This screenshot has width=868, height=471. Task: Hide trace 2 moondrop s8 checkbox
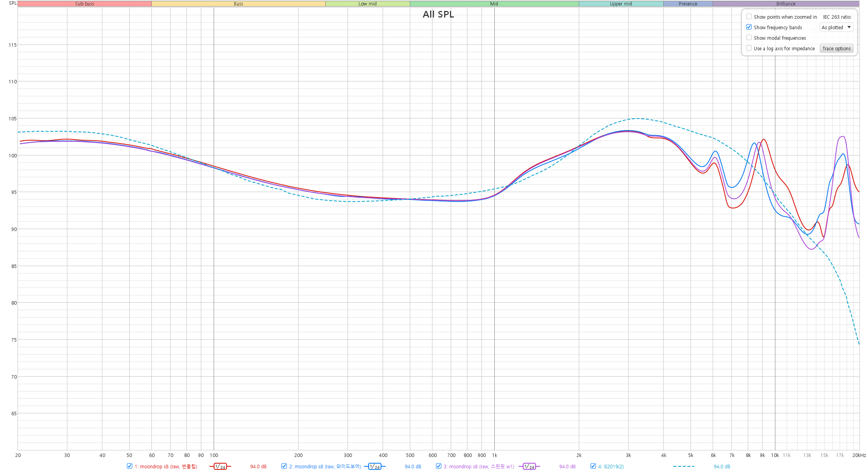coord(284,466)
